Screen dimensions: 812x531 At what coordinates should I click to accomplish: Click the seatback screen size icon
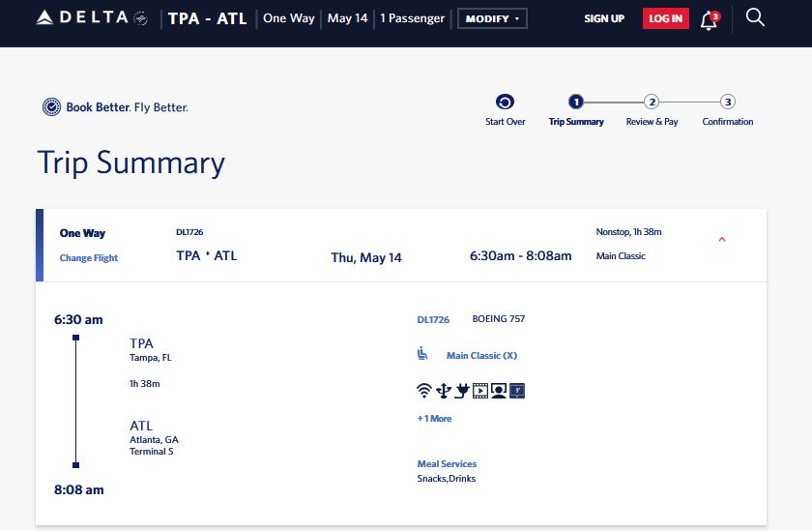coord(517,391)
